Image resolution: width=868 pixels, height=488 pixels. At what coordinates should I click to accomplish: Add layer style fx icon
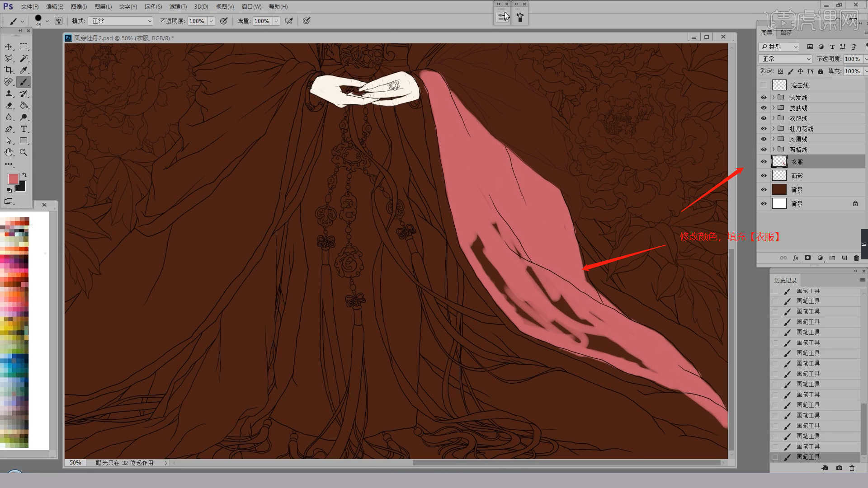tap(796, 258)
